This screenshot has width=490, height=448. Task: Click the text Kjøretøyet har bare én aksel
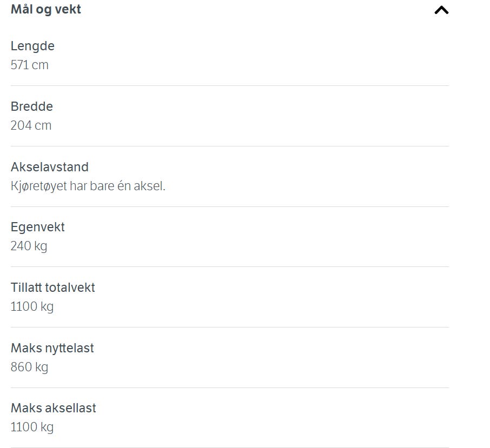tap(88, 186)
